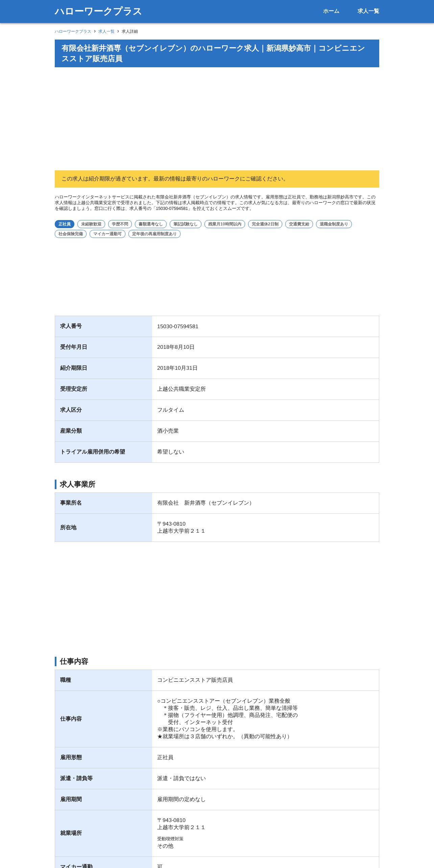
Task: Select the 学歴不問 tag
Action: pyautogui.click(x=120, y=224)
